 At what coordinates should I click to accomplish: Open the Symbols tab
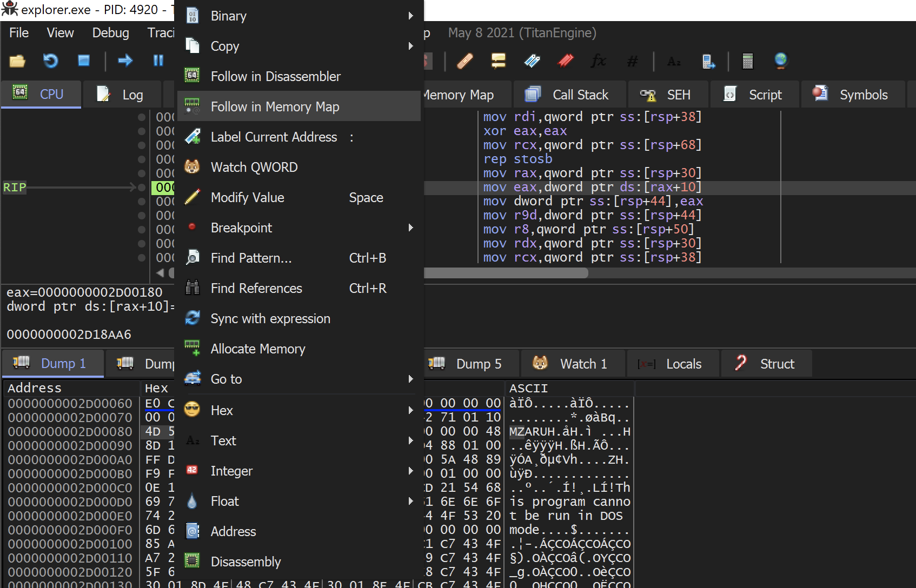853,95
